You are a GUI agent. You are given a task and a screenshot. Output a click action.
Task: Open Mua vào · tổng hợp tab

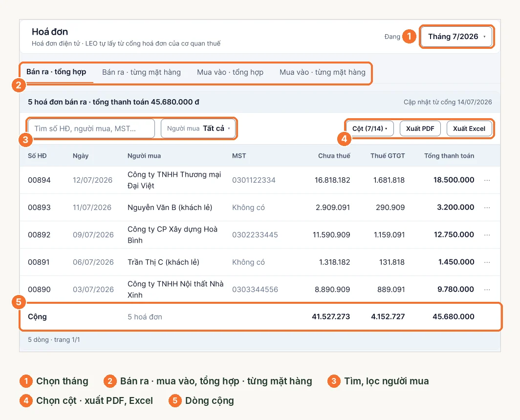(230, 72)
